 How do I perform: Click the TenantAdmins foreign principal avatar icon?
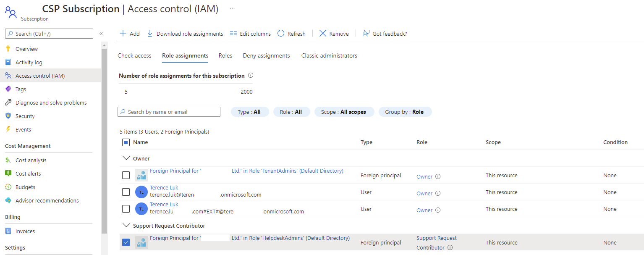pos(141,175)
